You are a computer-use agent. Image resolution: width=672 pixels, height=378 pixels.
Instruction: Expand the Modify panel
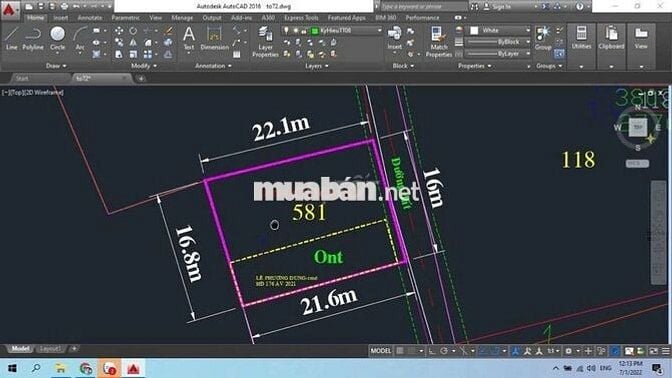(x=144, y=66)
